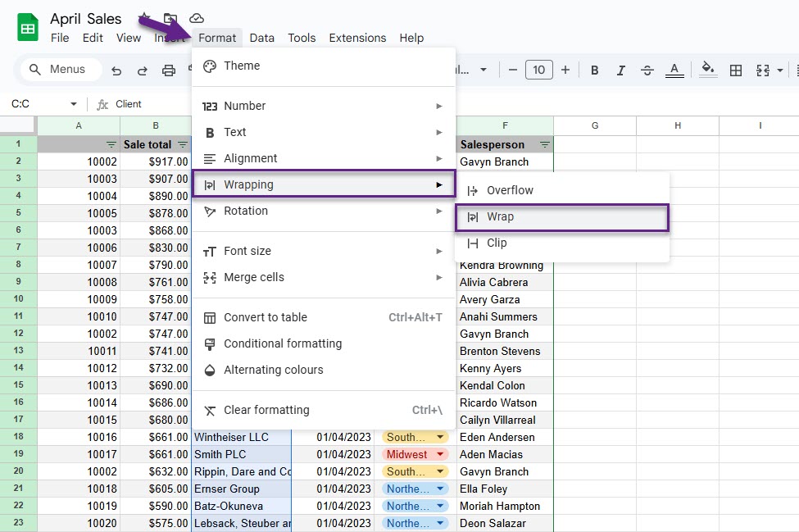The image size is (799, 532).
Task: Open Conditional formatting
Action: [324, 344]
